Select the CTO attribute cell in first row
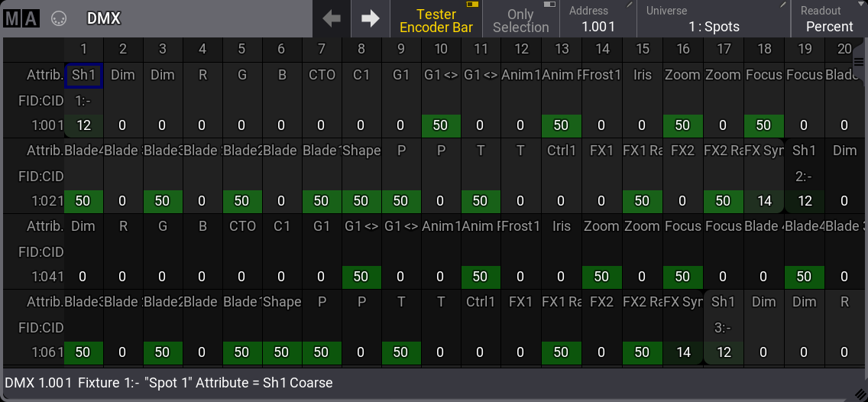Viewport: 868px width, 402px height. pyautogui.click(x=321, y=75)
